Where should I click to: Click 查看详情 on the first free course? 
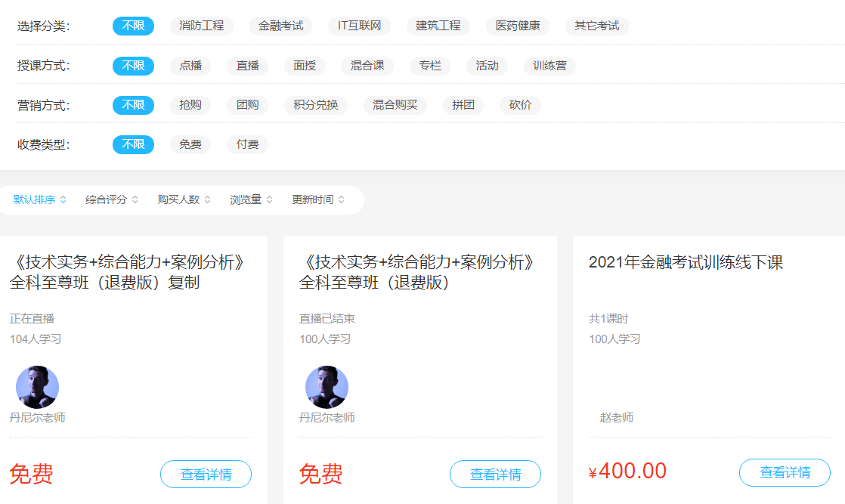[x=206, y=475]
